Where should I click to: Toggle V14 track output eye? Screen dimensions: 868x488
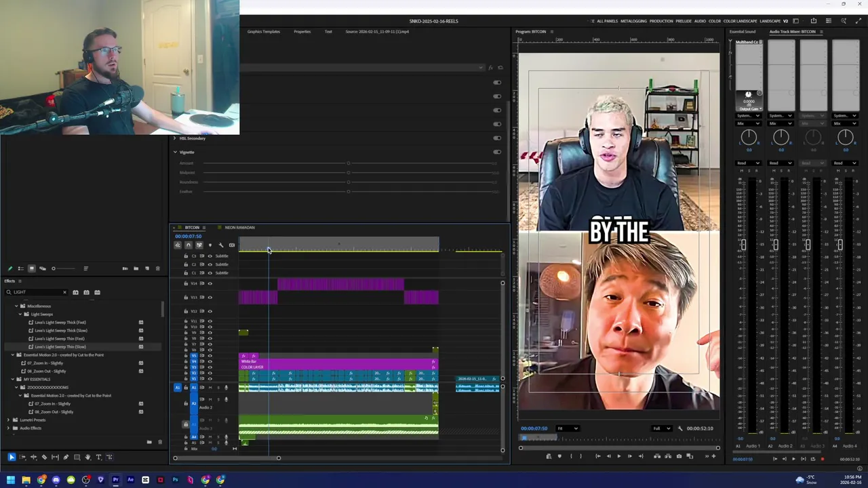(x=210, y=283)
